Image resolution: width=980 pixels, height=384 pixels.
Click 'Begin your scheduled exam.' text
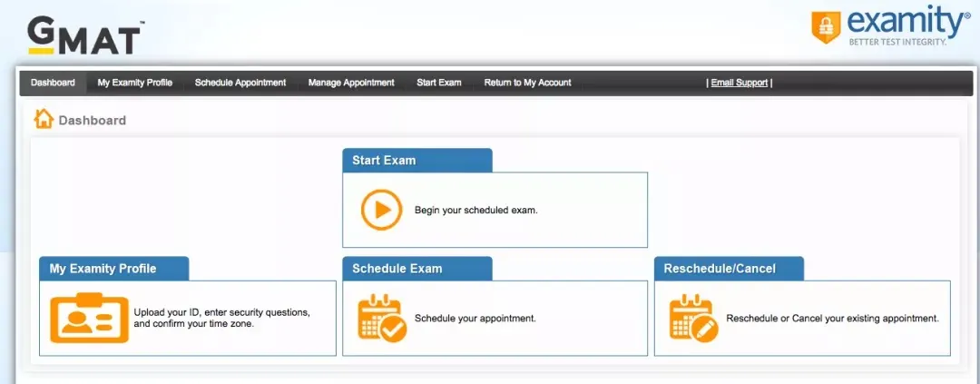point(476,210)
